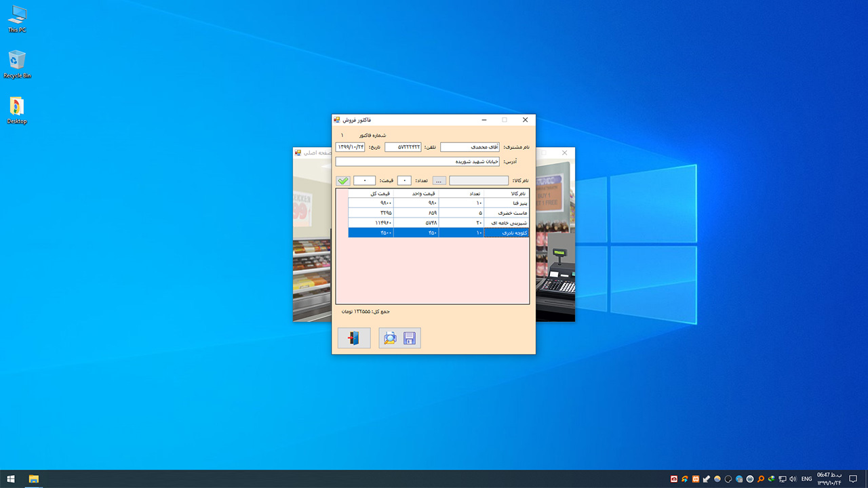Click the 'تعداد' column header
The height and width of the screenshot is (488, 868).
(x=461, y=194)
